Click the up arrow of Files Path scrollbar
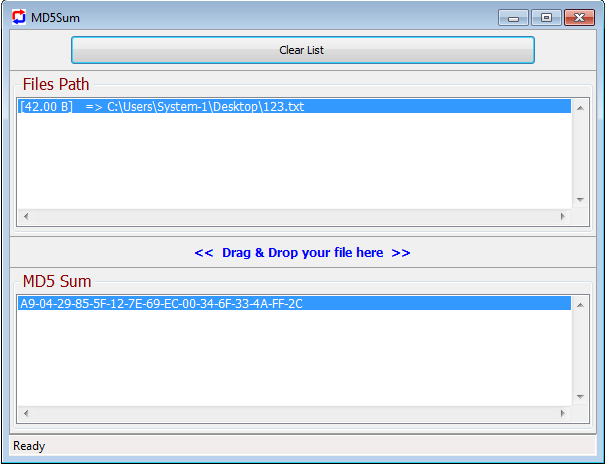Image resolution: width=605 pixels, height=464 pixels. (x=580, y=108)
